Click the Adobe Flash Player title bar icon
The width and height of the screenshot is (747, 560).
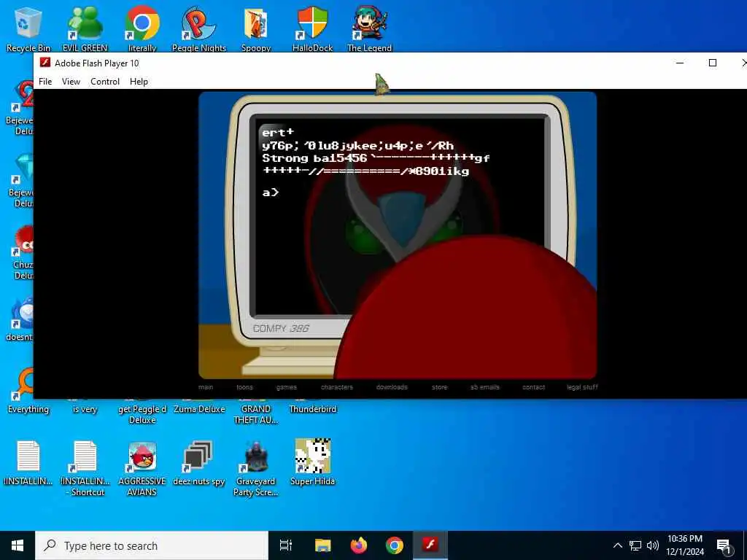pyautogui.click(x=45, y=63)
